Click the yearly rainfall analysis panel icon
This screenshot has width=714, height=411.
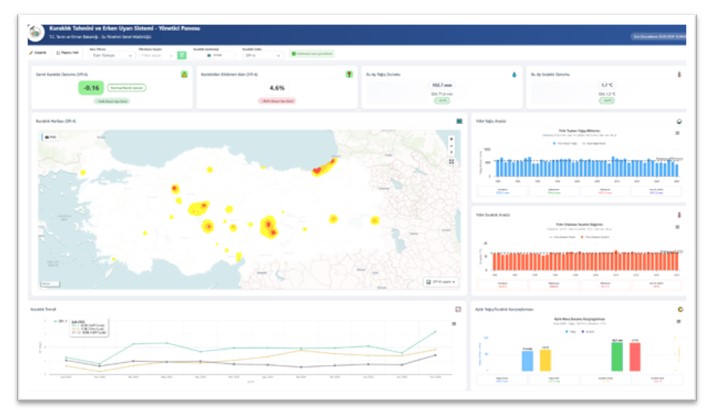[x=679, y=122]
